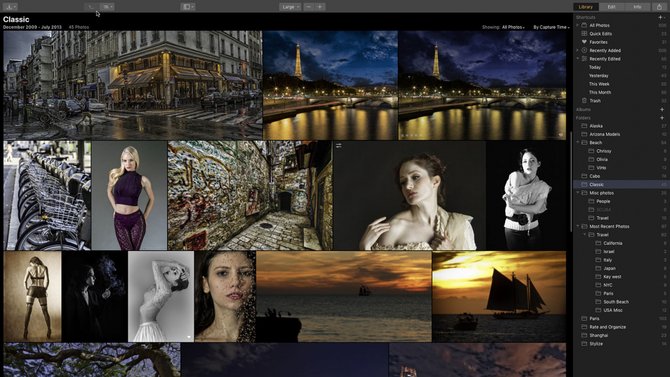Collapse the Beach folder tree
Viewport: 670px width, 377px height.
[578, 142]
